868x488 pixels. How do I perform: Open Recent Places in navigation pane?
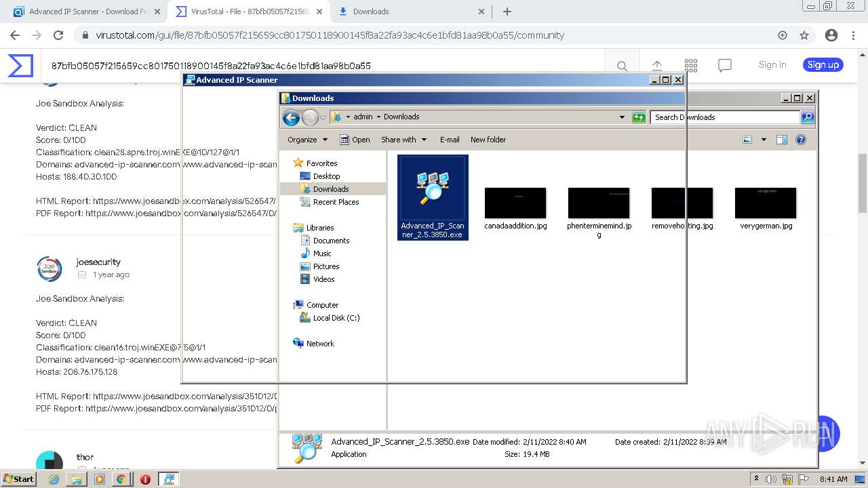[336, 202]
